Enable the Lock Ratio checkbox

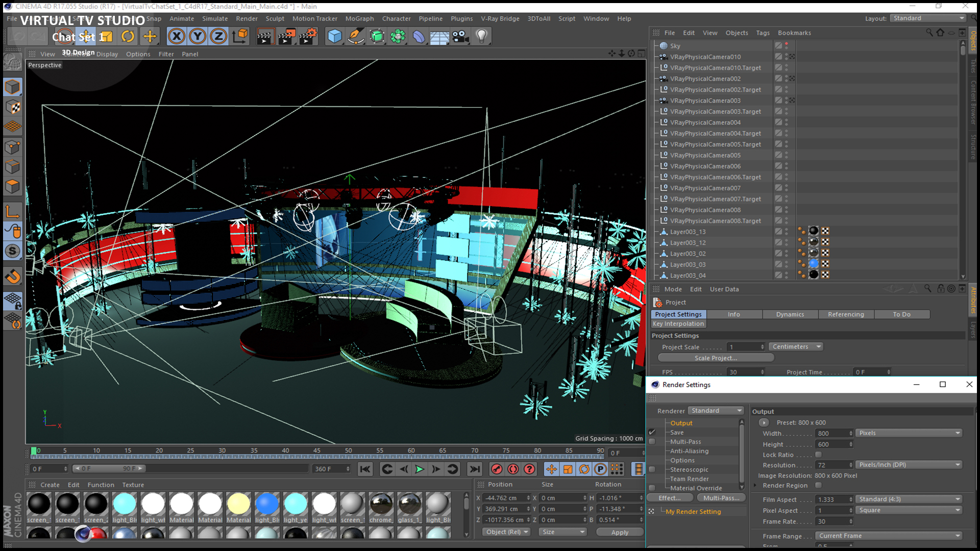(819, 455)
